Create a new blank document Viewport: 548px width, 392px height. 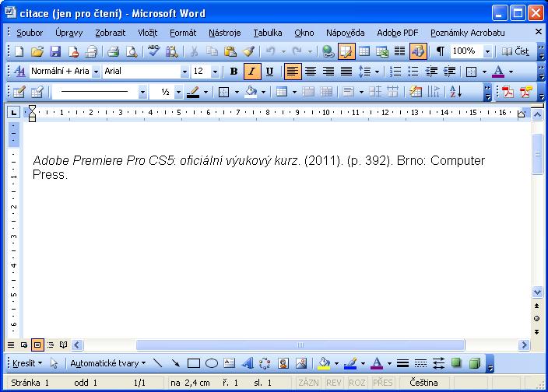coord(19,51)
